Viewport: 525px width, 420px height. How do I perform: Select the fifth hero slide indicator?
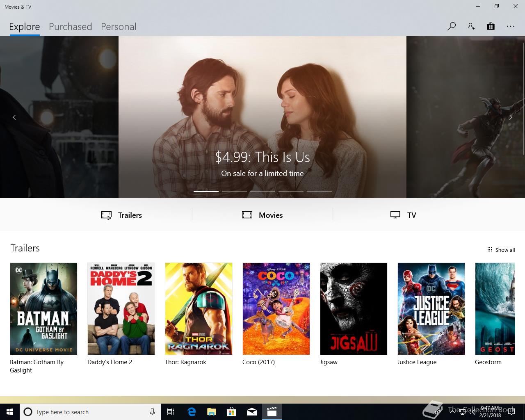click(x=319, y=191)
